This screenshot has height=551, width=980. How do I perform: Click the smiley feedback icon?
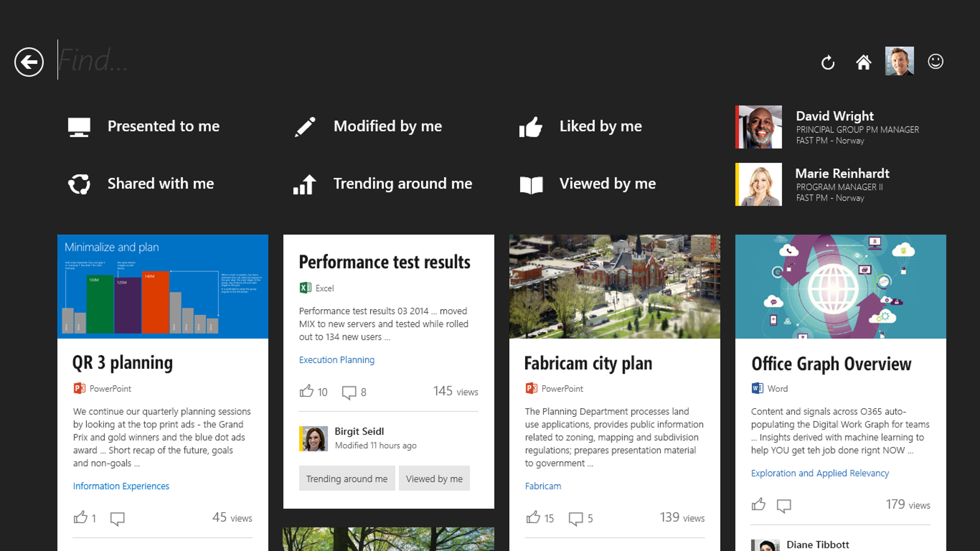pos(935,62)
